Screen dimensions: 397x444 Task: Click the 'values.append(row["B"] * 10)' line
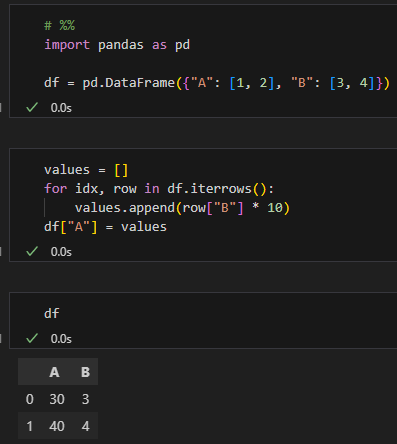coord(182,208)
